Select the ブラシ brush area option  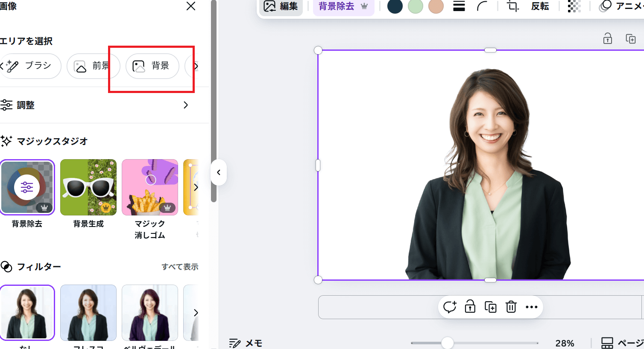[x=31, y=66]
